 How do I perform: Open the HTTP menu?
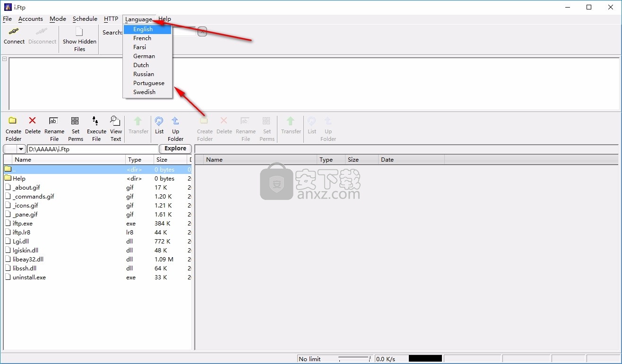111,19
